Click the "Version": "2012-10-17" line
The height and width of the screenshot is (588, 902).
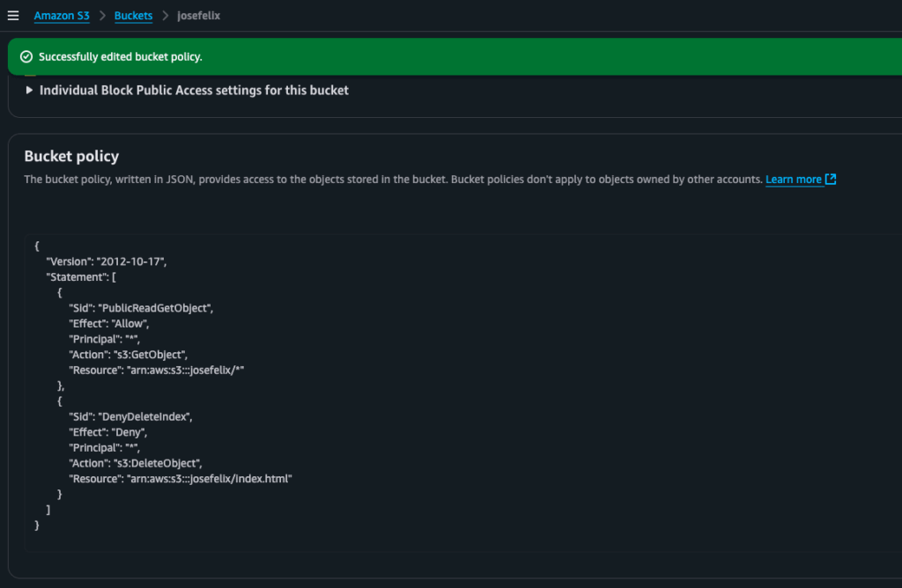[x=107, y=261]
